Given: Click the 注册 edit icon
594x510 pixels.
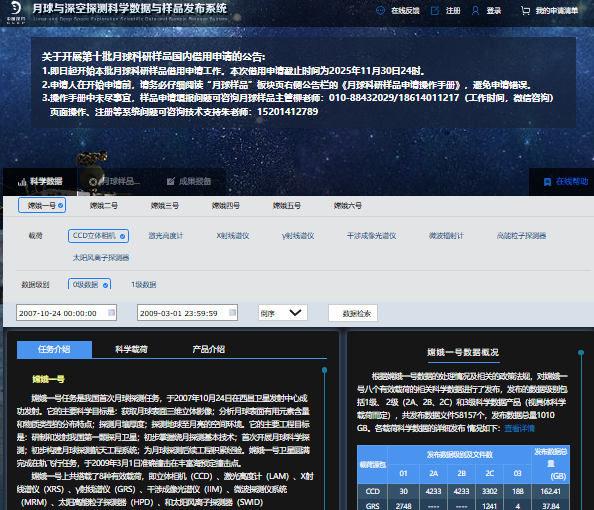Looking at the screenshot, I should pyautogui.click(x=435, y=11).
